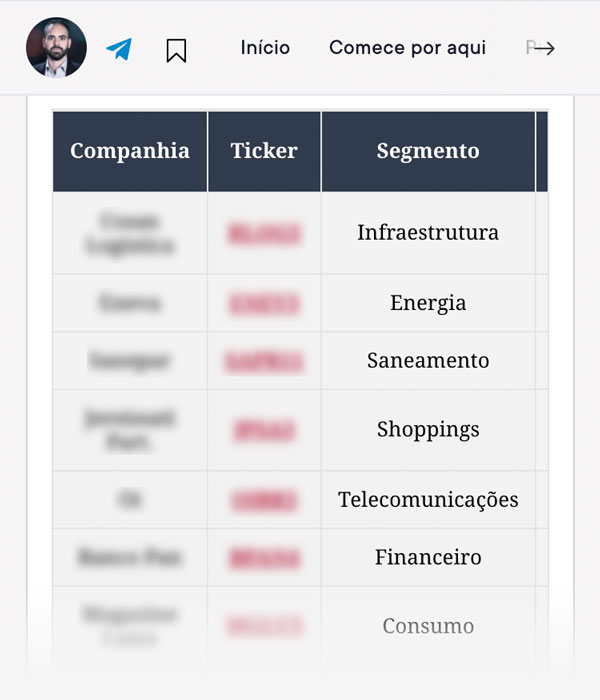
Task: Click the bookmark icon in header
Action: 176,50
